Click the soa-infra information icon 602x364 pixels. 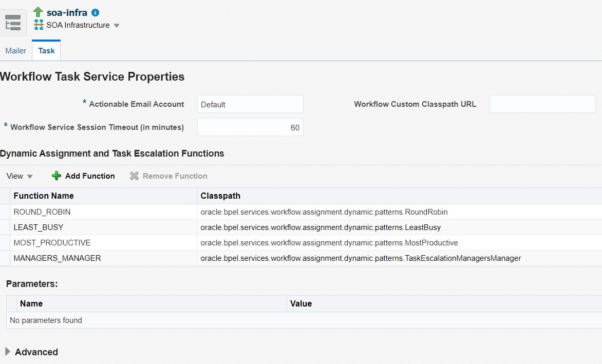[x=95, y=13]
